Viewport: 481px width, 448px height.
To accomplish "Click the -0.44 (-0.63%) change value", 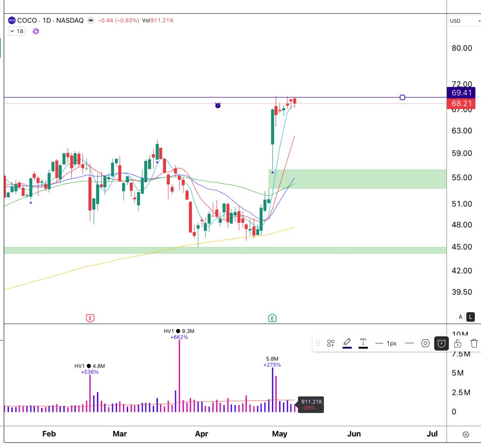I will click(x=118, y=20).
